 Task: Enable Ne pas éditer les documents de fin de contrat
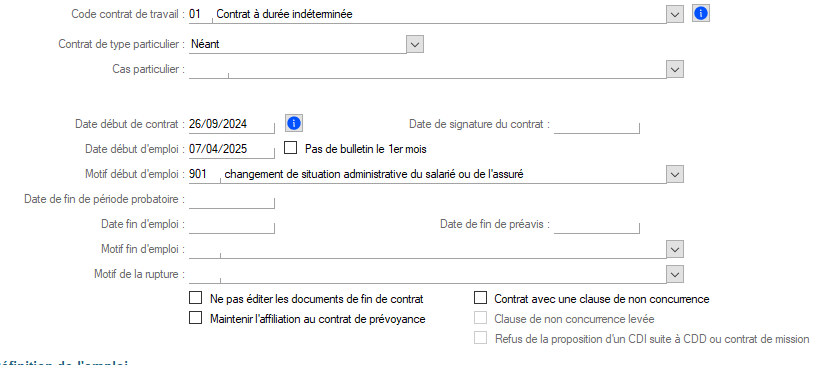(x=196, y=298)
